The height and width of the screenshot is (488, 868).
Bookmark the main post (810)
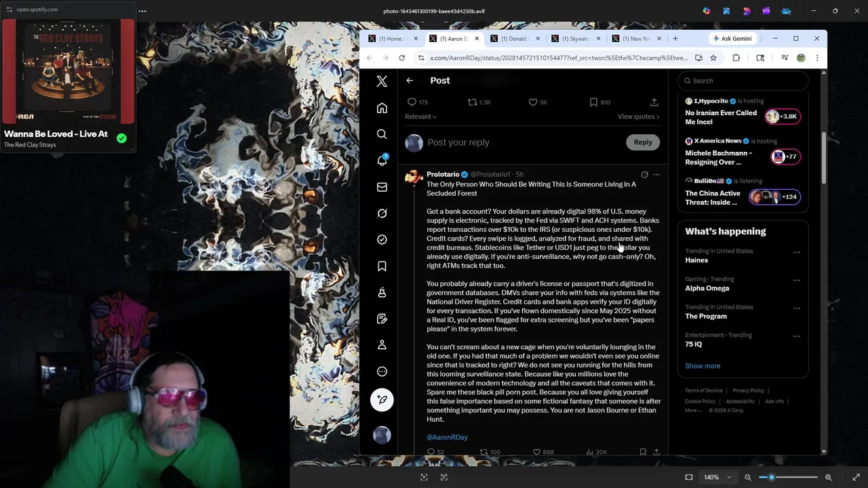point(599,102)
